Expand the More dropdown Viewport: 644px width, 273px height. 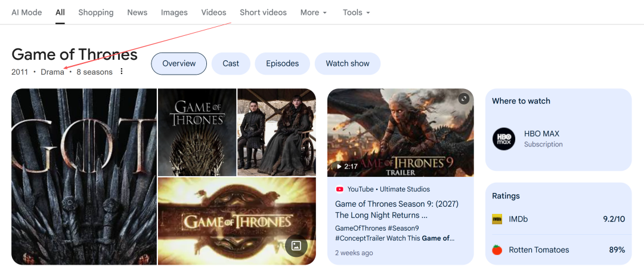tap(314, 13)
